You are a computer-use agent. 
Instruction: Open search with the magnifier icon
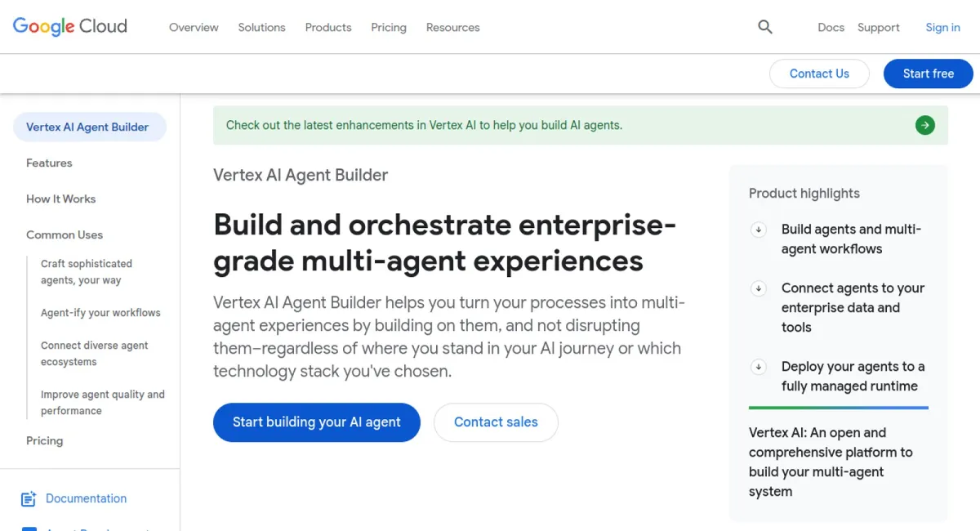765,27
